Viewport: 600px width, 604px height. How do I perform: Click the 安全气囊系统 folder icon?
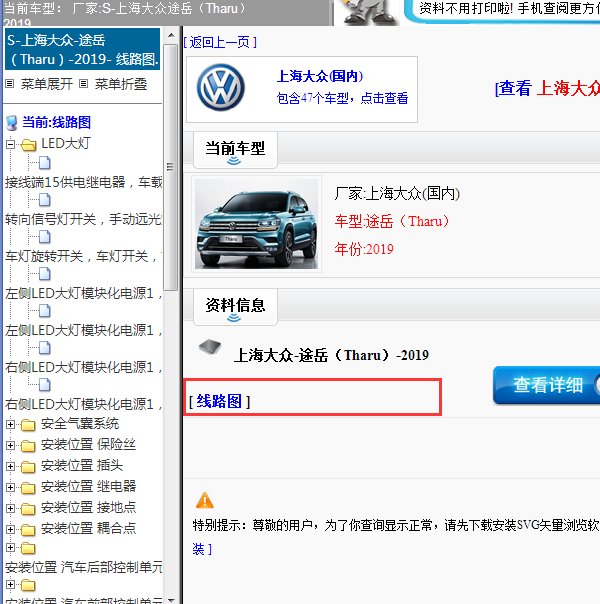28,425
